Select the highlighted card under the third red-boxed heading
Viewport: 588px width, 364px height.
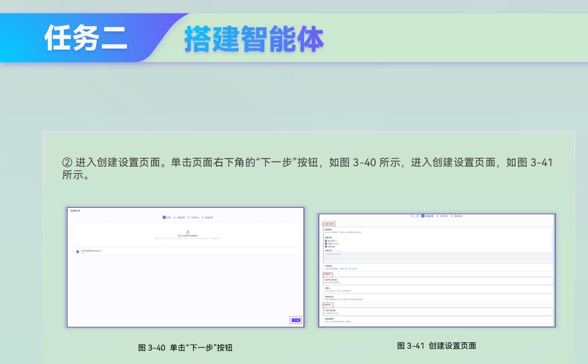pyautogui.click(x=438, y=311)
